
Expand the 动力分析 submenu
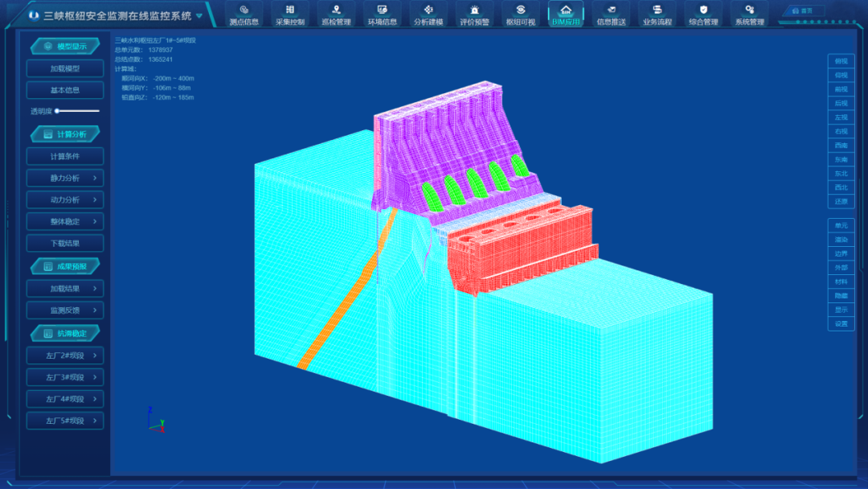click(65, 199)
